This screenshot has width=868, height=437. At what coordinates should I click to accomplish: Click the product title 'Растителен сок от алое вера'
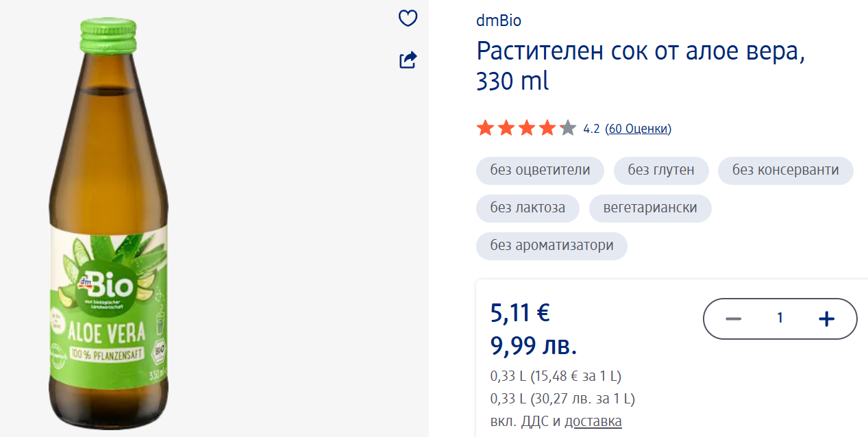click(641, 52)
